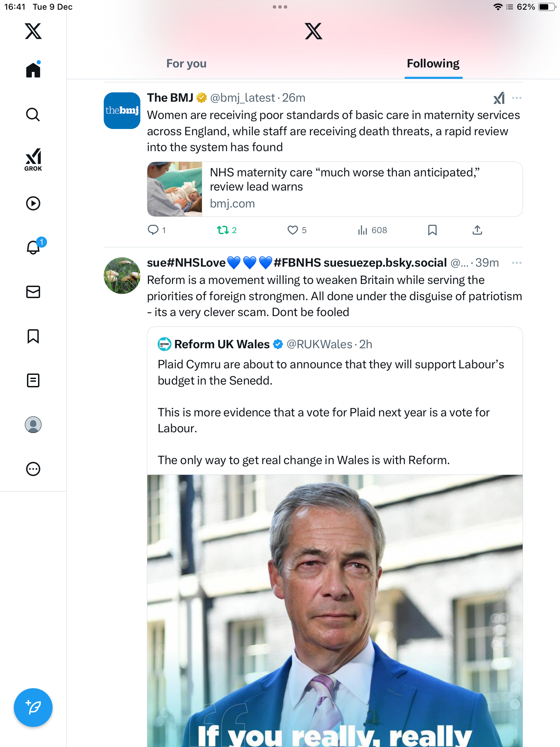Expand the sidebar More circle menu

[33, 469]
